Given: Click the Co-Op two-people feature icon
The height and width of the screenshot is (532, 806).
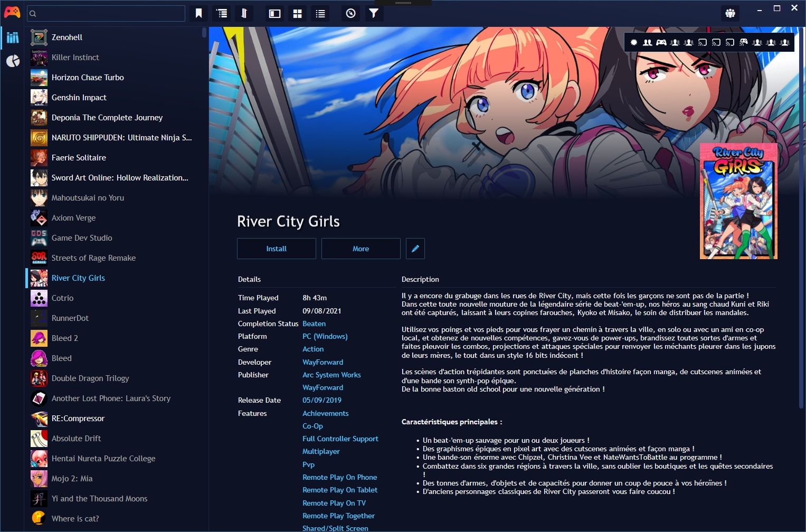Looking at the screenshot, I should pyautogui.click(x=647, y=42).
